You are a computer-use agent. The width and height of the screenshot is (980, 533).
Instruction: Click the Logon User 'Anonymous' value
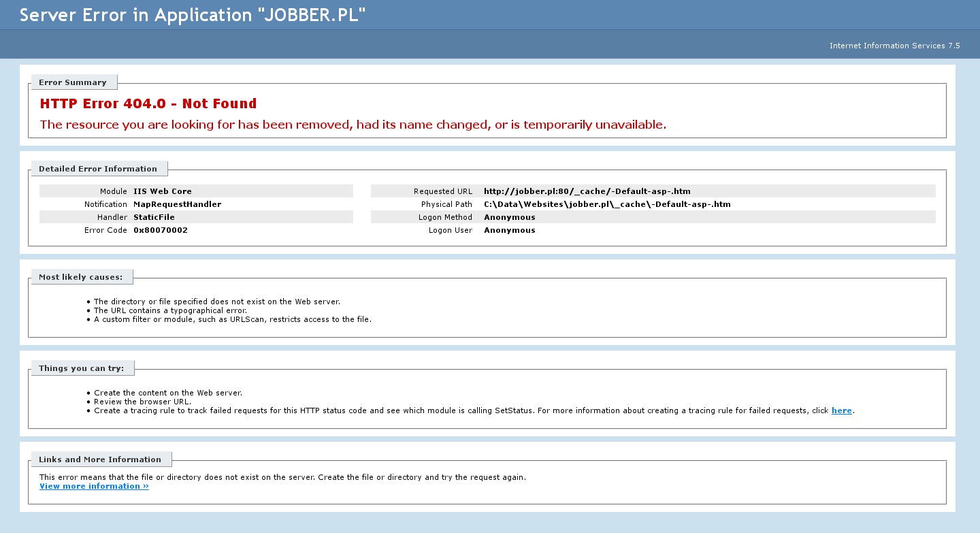click(509, 230)
